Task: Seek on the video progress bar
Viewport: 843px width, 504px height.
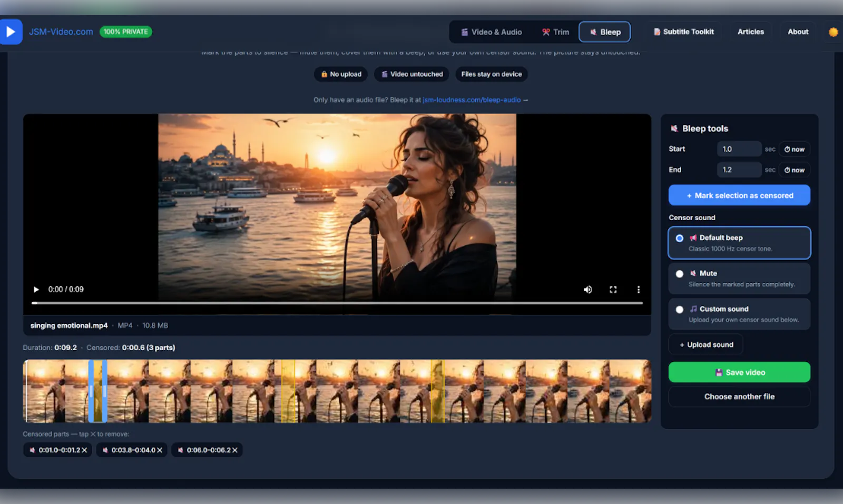Action: (x=337, y=303)
